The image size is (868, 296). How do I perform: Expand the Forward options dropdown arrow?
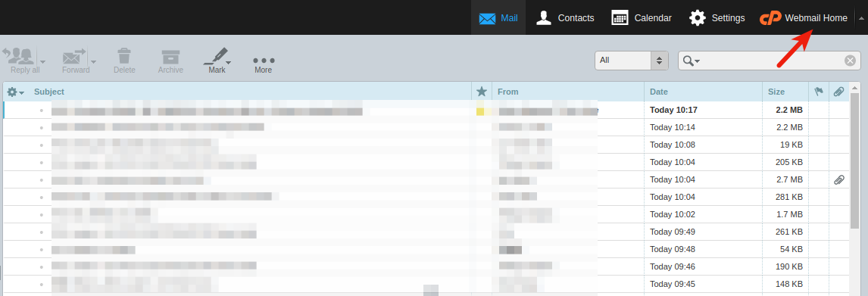coord(94,61)
